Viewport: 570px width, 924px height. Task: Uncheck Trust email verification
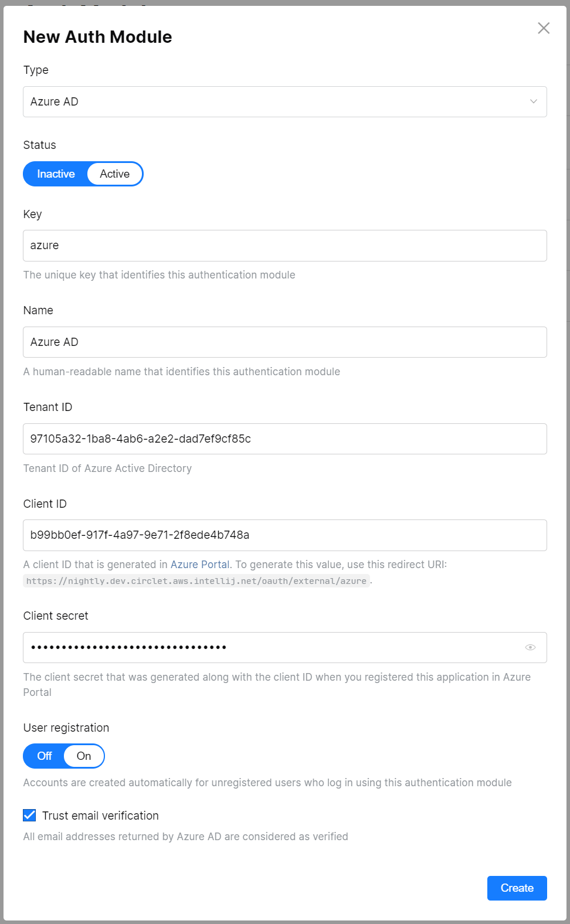pyautogui.click(x=29, y=815)
